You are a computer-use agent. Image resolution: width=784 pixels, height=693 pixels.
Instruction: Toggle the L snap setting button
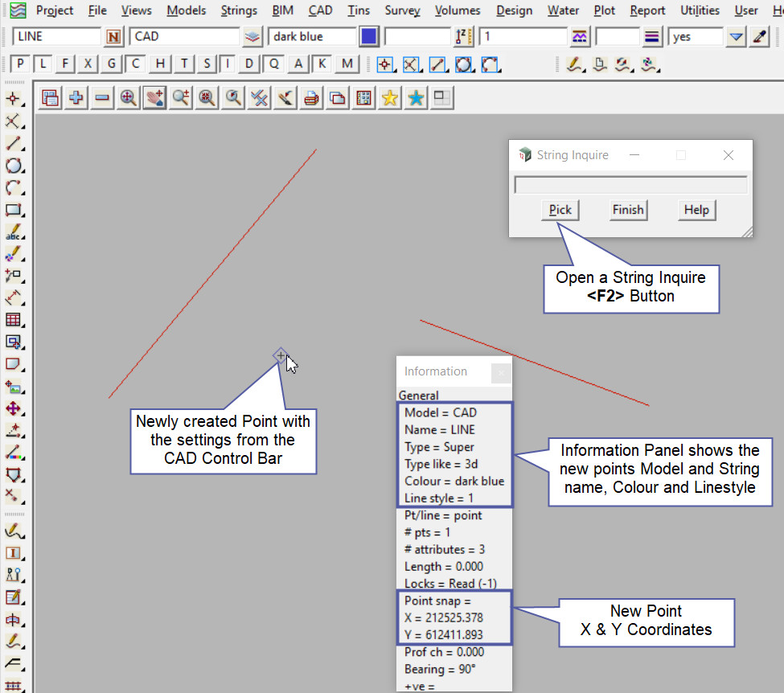coord(43,64)
